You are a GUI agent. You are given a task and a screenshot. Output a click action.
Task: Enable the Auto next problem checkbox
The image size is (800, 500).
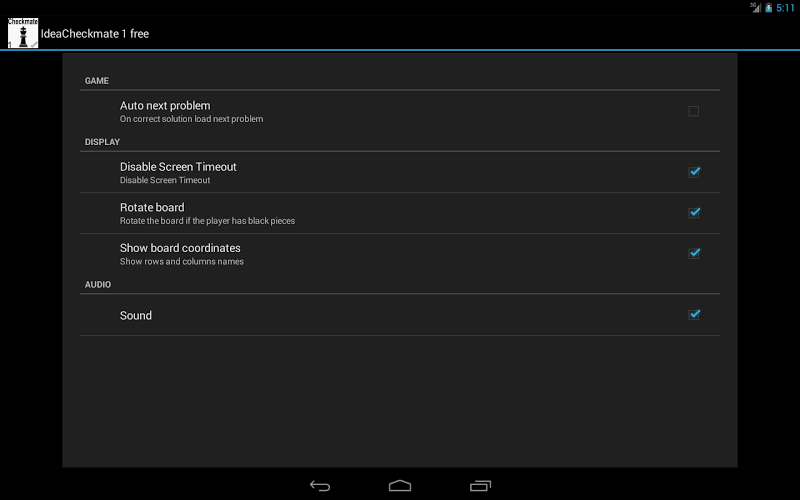[x=693, y=111]
